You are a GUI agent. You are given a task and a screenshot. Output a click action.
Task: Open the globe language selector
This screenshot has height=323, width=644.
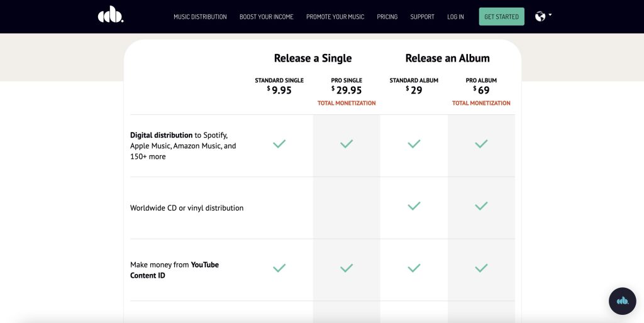point(543,16)
